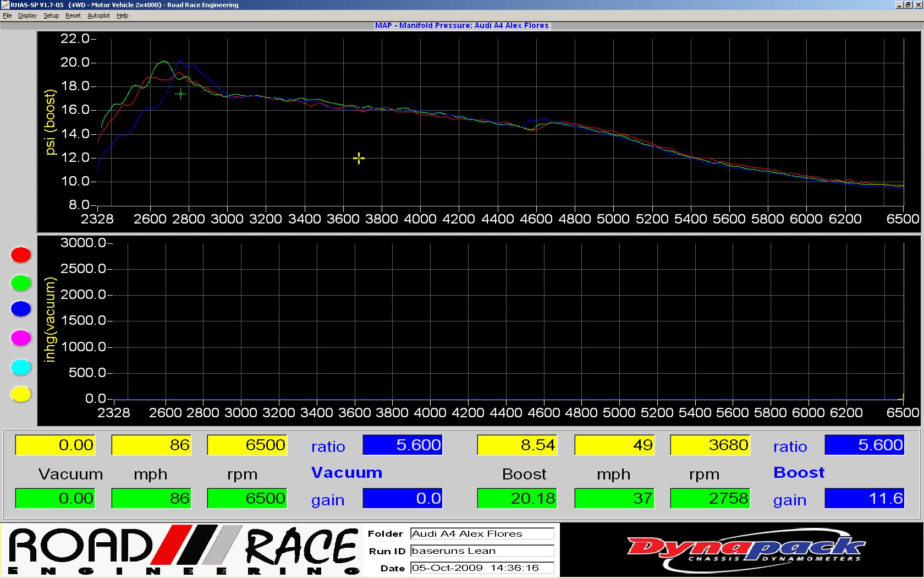This screenshot has height=578, width=924.
Task: Click the Reset menu item
Action: [73, 15]
